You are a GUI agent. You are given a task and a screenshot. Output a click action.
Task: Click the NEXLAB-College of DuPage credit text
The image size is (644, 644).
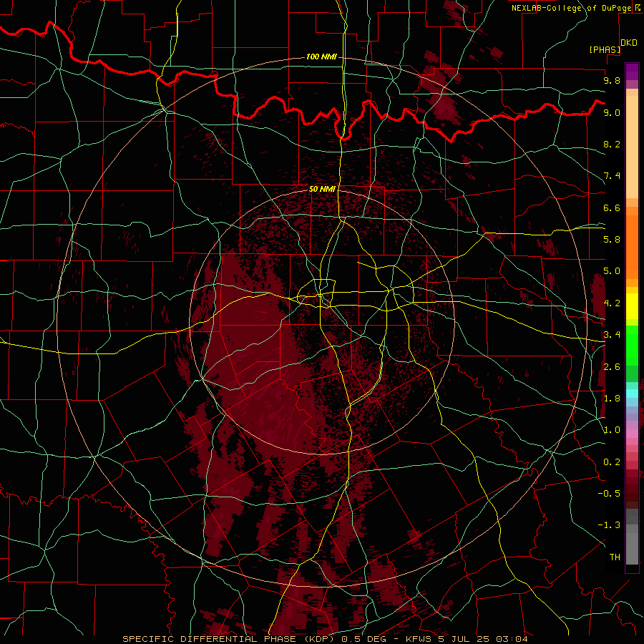571,8
